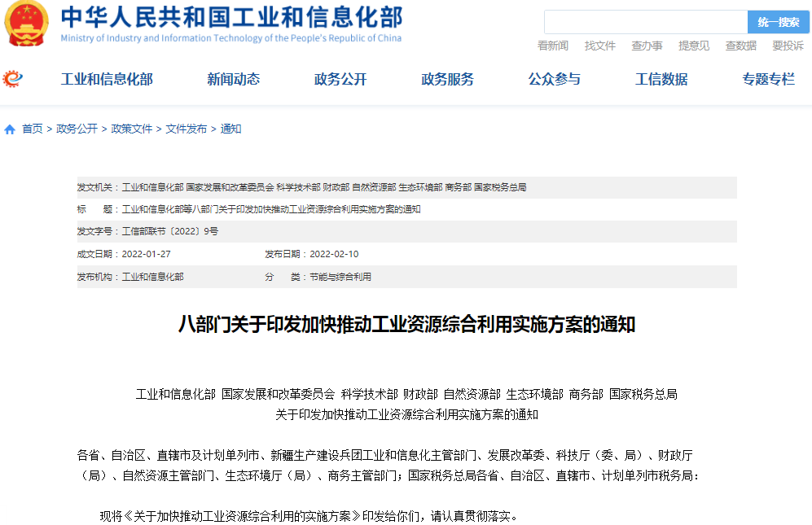Click the home icon in breadcrumb
The height and width of the screenshot is (525, 812).
(x=10, y=129)
